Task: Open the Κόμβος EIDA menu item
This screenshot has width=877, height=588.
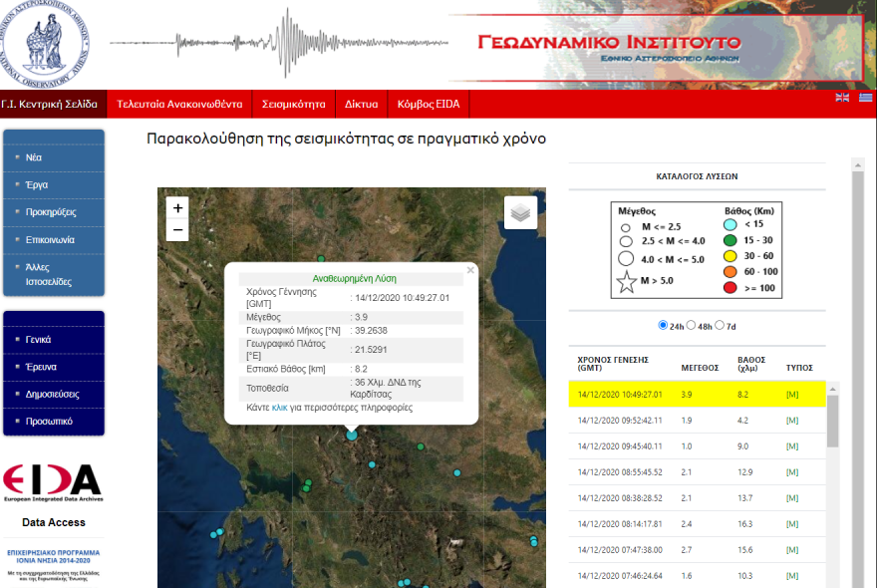Action: click(427, 104)
